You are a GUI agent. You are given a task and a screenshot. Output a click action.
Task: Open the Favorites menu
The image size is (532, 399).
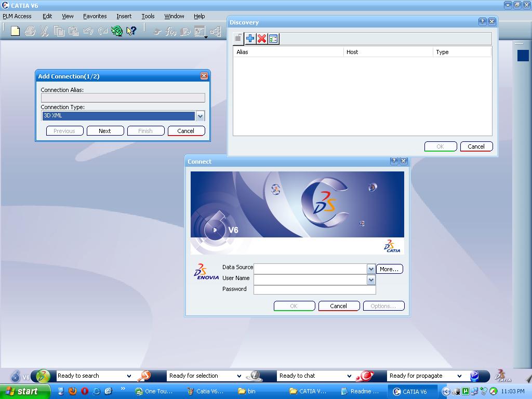(x=95, y=16)
